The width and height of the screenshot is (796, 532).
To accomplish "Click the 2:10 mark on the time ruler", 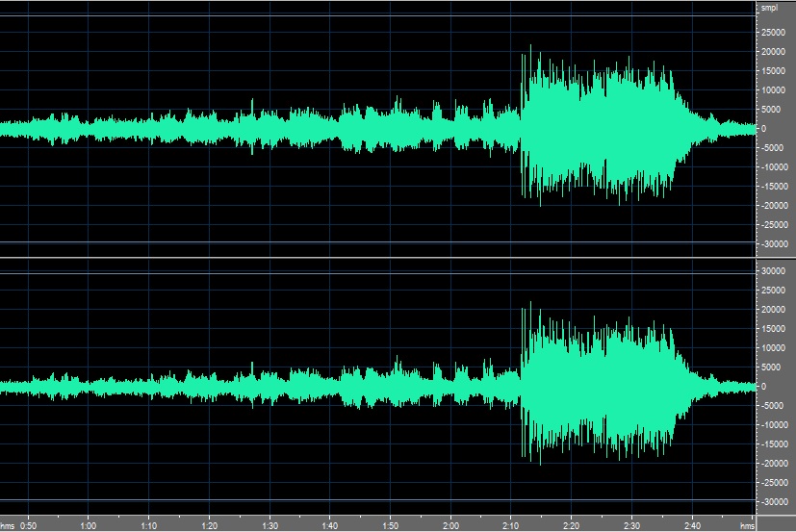I will tap(511, 526).
